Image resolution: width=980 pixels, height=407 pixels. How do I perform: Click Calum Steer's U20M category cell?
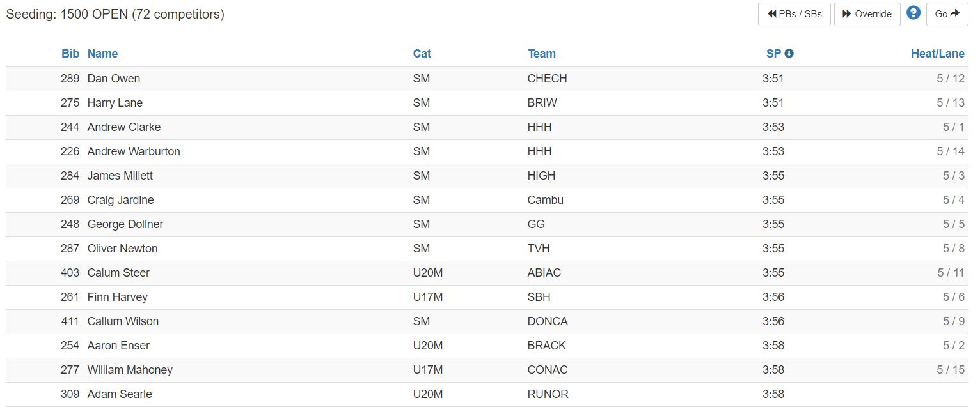tap(428, 273)
